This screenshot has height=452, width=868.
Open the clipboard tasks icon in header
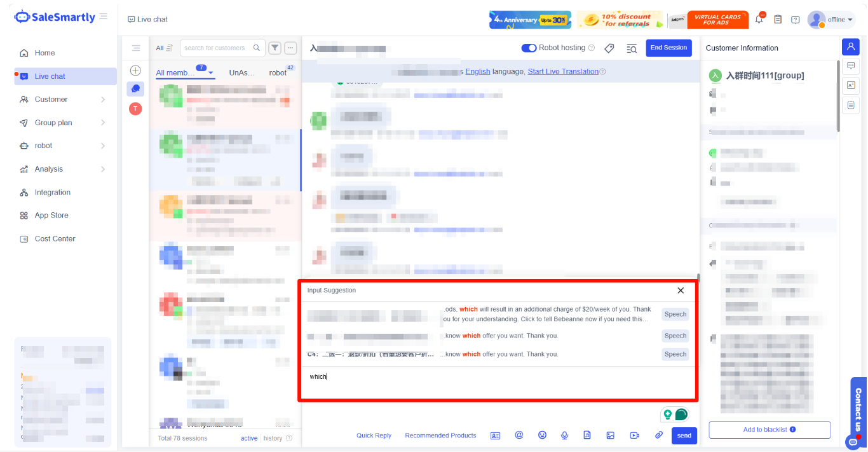[778, 20]
